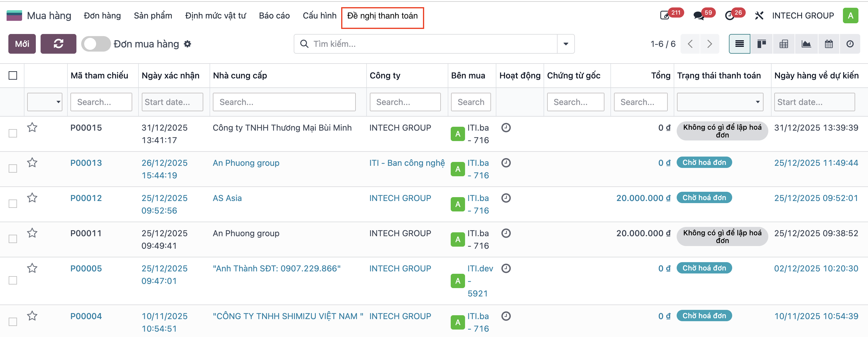Sort by the Tổng column header

[x=661, y=75]
